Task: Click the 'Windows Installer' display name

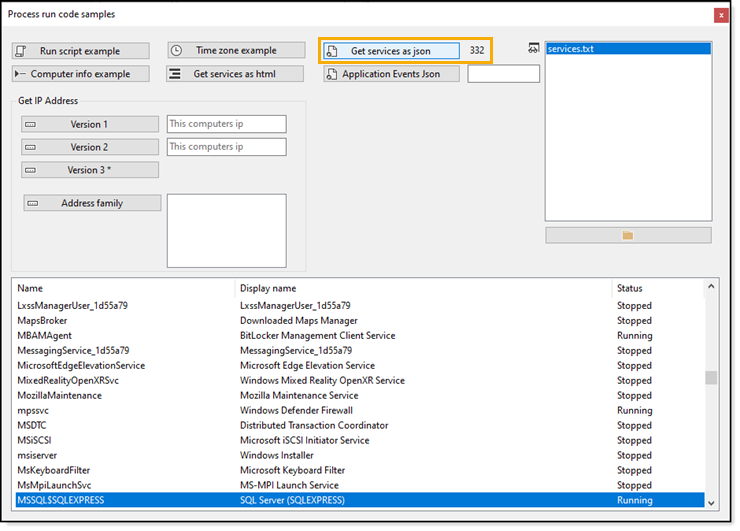Action: [x=277, y=455]
